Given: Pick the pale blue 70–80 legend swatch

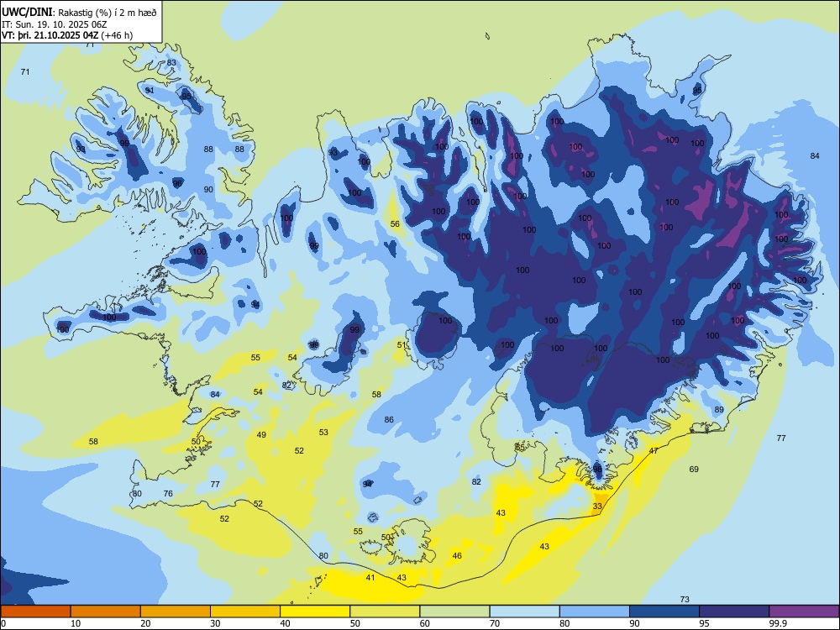Looking at the screenshot, I should point(524,612).
